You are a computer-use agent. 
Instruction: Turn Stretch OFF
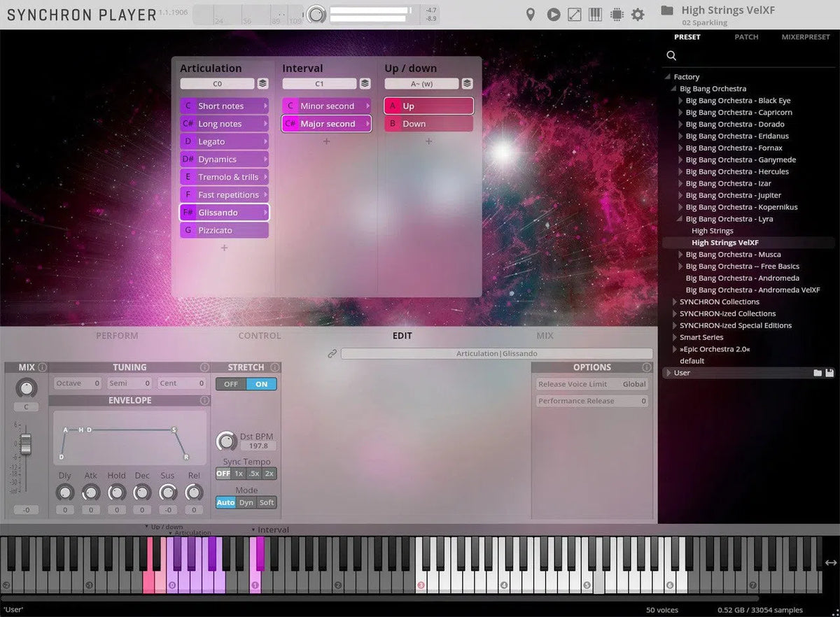coord(230,384)
